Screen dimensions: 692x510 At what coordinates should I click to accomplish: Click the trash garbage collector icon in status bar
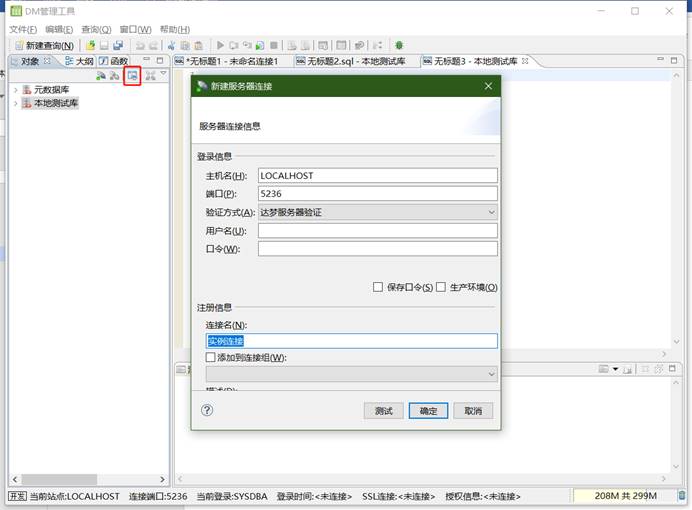point(682,495)
